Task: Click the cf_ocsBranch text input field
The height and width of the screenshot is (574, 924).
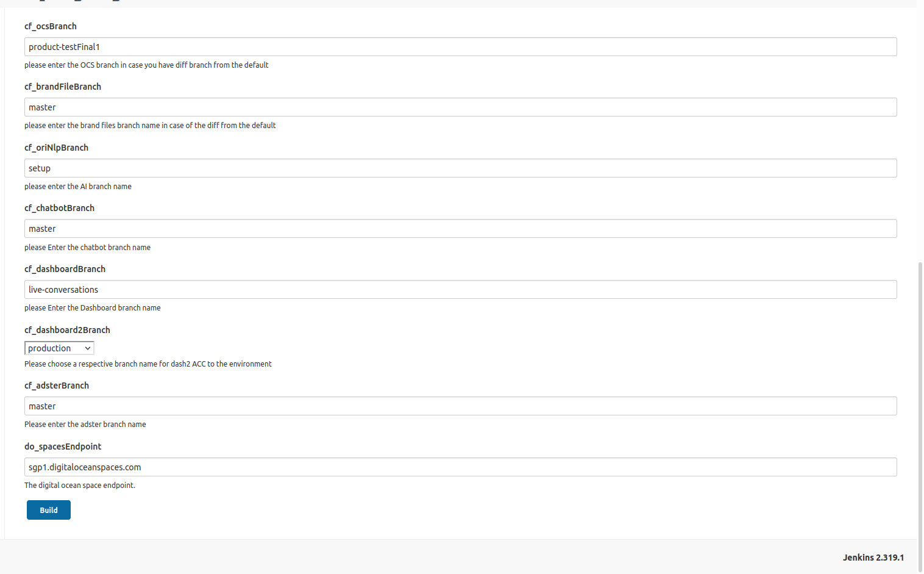Action: click(x=460, y=47)
